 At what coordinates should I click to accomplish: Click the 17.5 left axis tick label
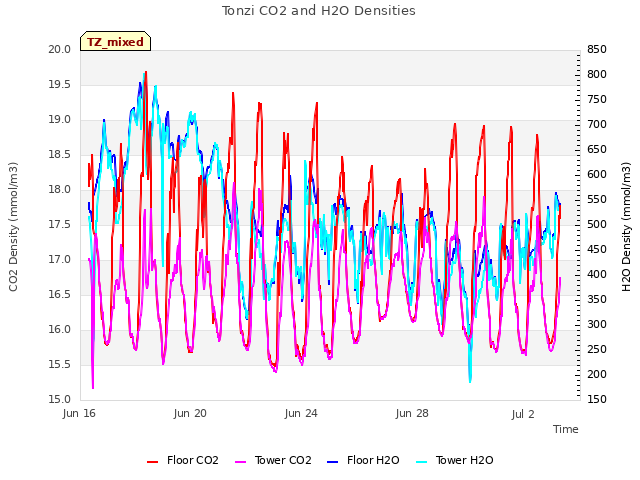click(60, 224)
